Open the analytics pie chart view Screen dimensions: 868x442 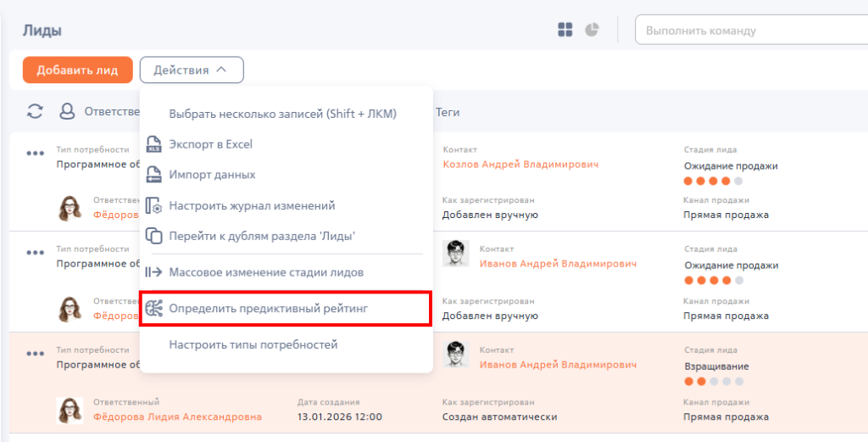[593, 30]
